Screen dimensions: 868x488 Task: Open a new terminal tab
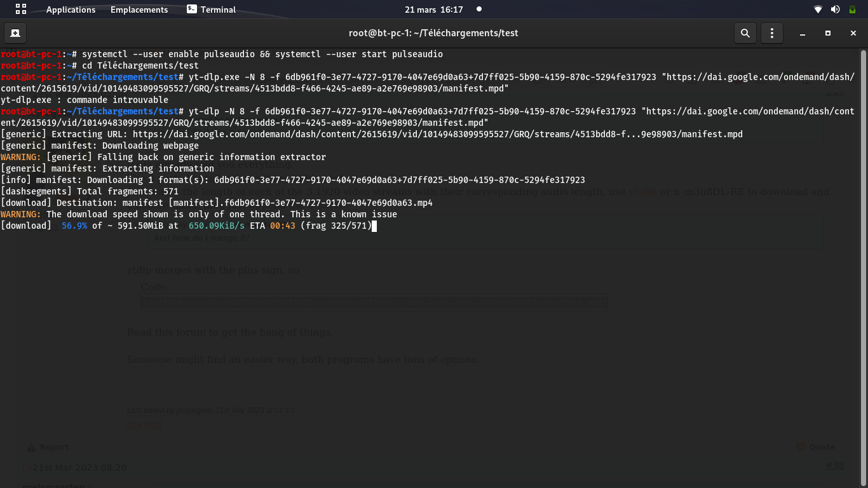[15, 33]
